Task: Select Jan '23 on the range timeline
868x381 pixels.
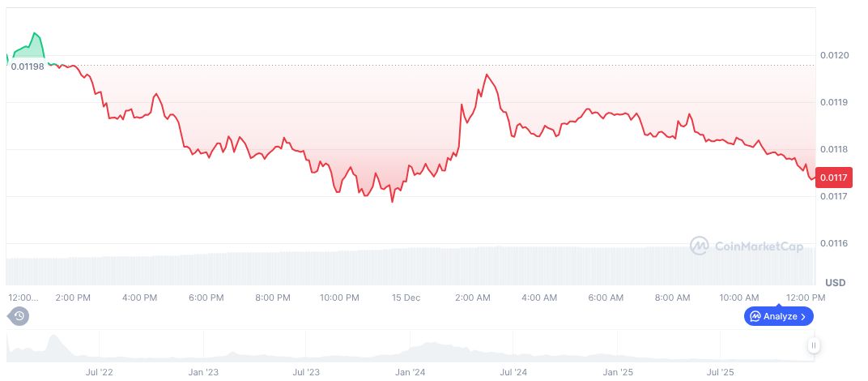Action: pyautogui.click(x=203, y=372)
